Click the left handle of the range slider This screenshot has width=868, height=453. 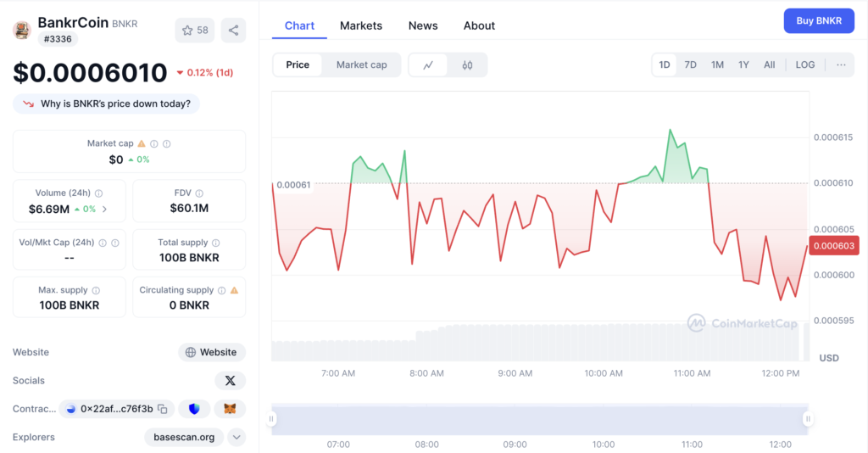coord(271,419)
